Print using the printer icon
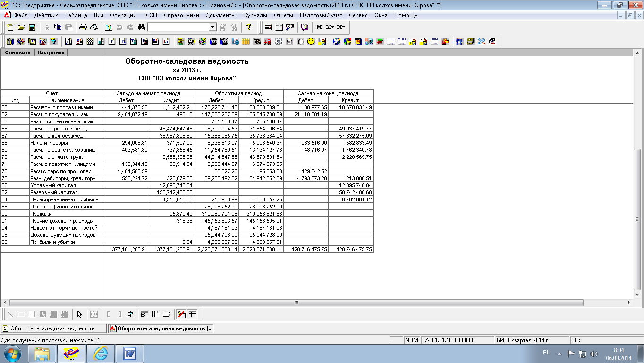 click(83, 27)
